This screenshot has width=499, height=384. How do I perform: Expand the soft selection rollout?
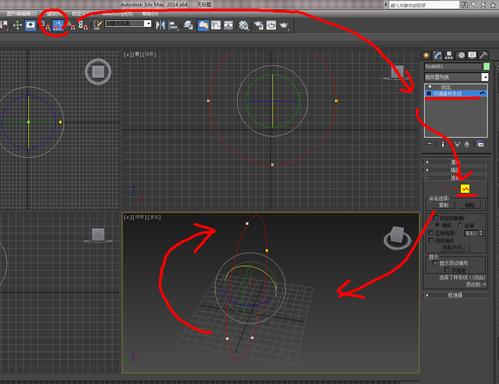(x=455, y=295)
